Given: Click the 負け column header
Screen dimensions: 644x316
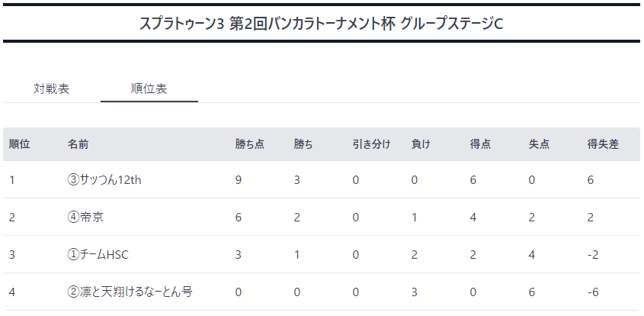Looking at the screenshot, I should (421, 144).
